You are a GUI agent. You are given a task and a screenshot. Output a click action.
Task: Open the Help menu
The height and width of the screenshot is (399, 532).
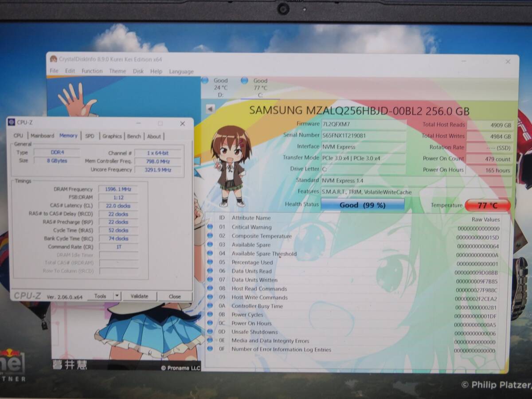click(x=156, y=71)
